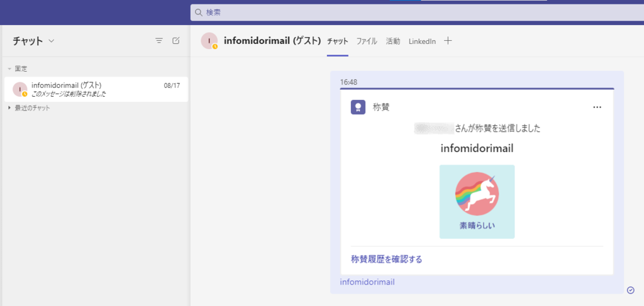Switch to the チャット tab
This screenshot has height=306, width=644.
338,41
